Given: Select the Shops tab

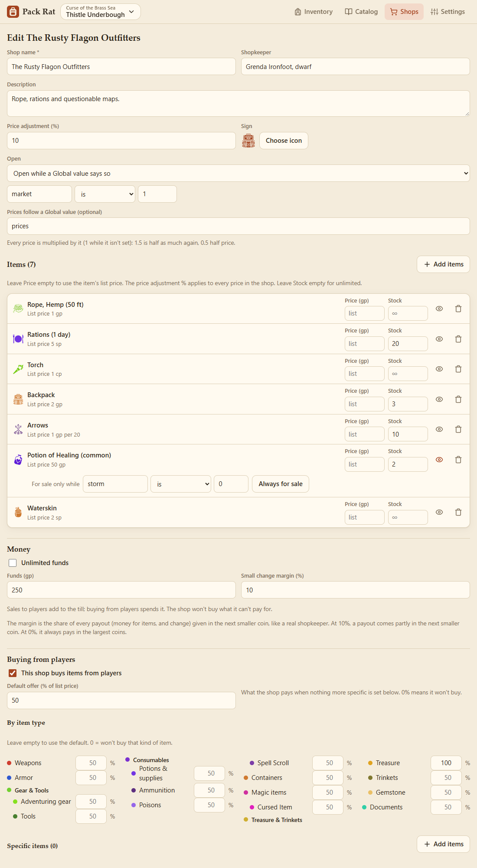Looking at the screenshot, I should click(404, 12).
